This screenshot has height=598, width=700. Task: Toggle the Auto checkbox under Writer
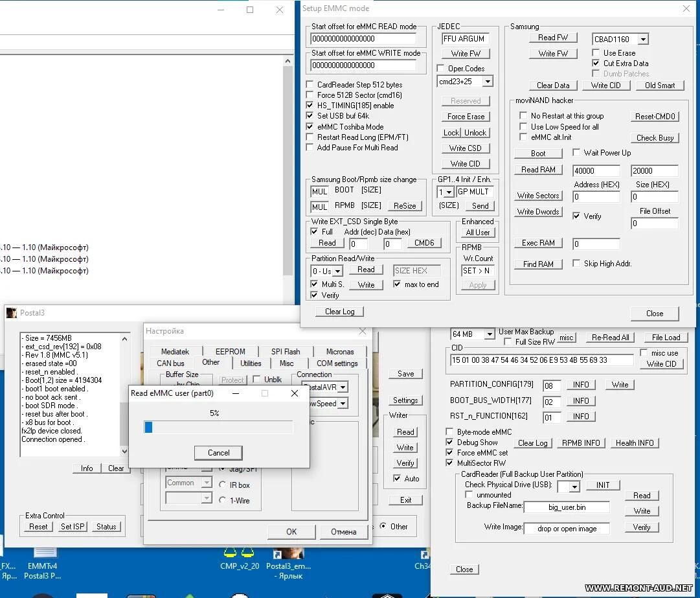[396, 478]
